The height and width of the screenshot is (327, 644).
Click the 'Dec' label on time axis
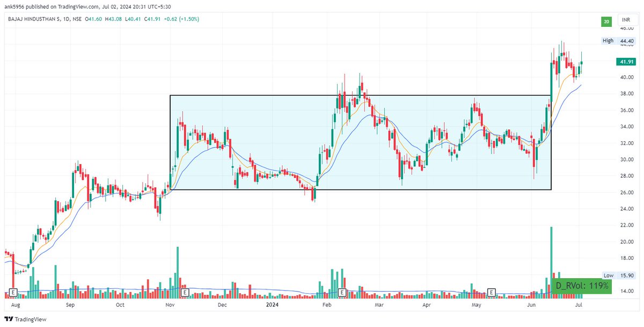(223, 304)
